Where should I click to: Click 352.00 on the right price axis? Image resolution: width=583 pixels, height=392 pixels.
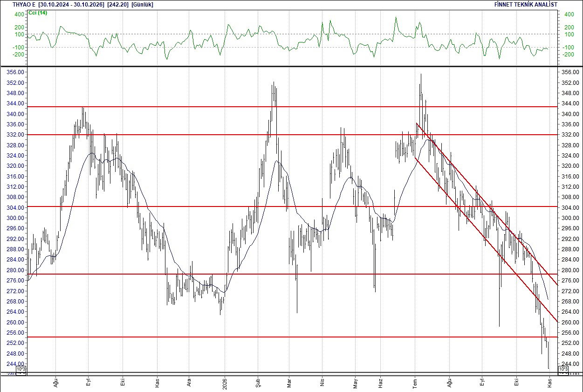click(x=570, y=83)
